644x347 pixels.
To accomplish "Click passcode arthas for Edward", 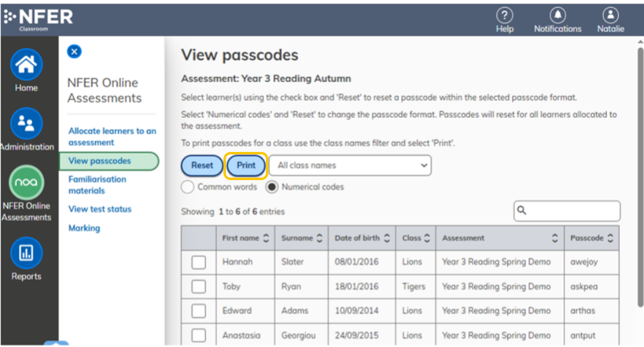I will [x=582, y=311].
